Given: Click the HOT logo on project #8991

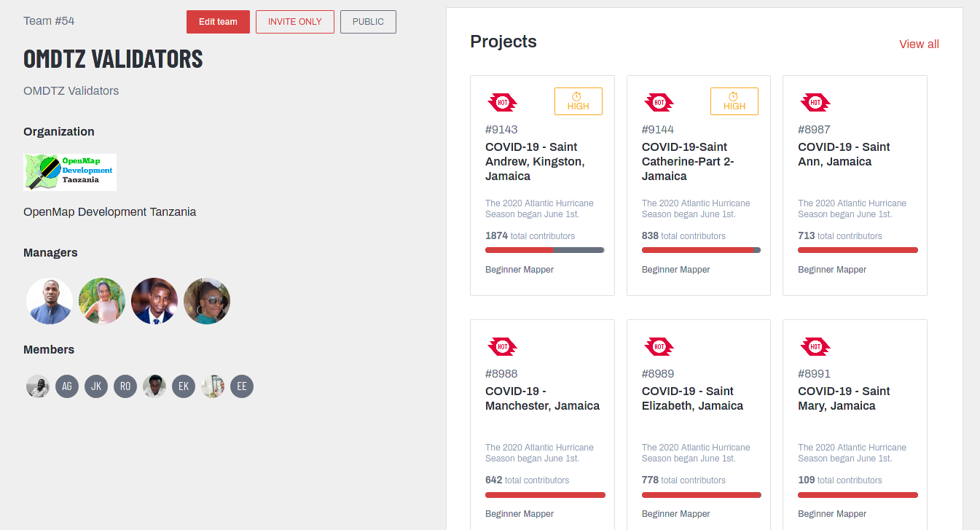Looking at the screenshot, I should point(815,346).
